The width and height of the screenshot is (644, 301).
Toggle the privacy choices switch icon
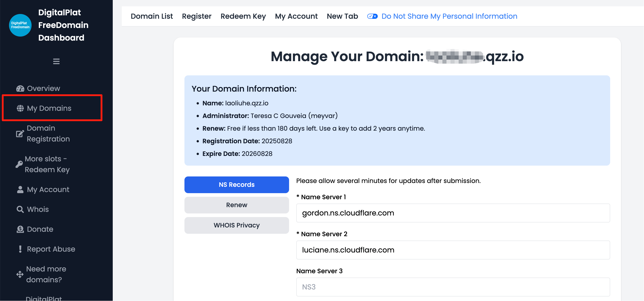[372, 16]
